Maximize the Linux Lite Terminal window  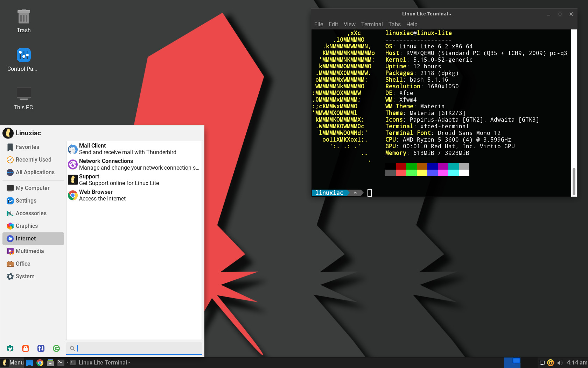pos(560,14)
